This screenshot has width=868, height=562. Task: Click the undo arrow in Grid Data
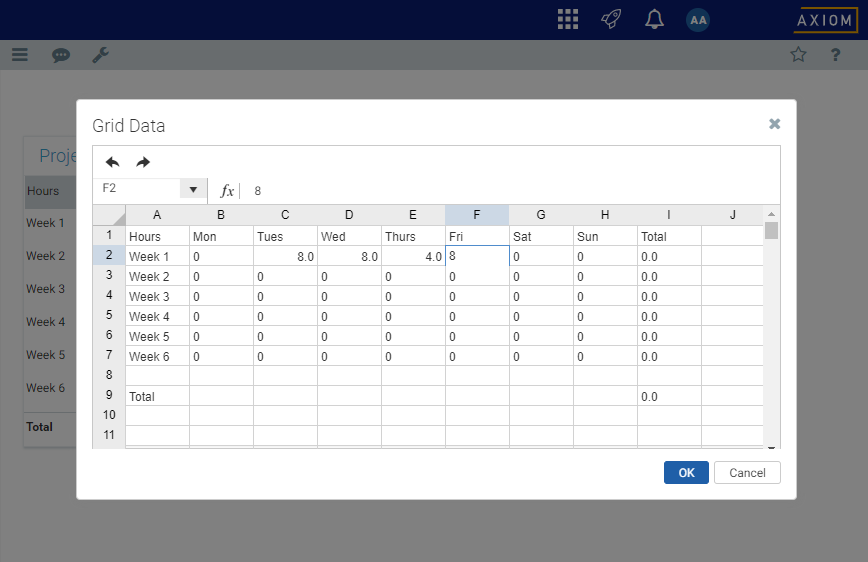point(112,162)
